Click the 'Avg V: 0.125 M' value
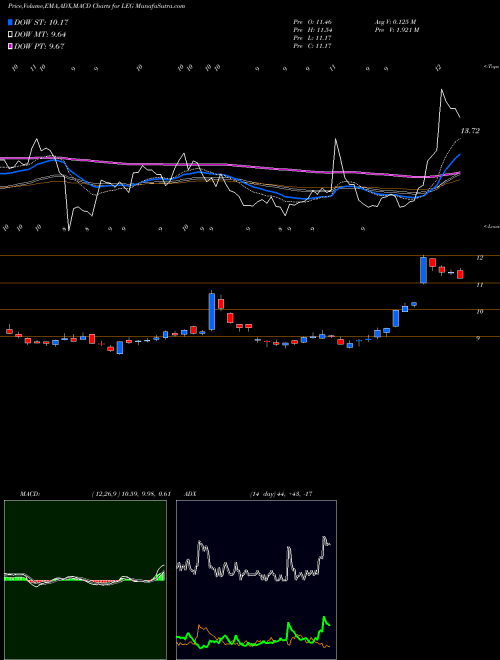Image resolution: width=500 pixels, height=660 pixels. pos(395,22)
